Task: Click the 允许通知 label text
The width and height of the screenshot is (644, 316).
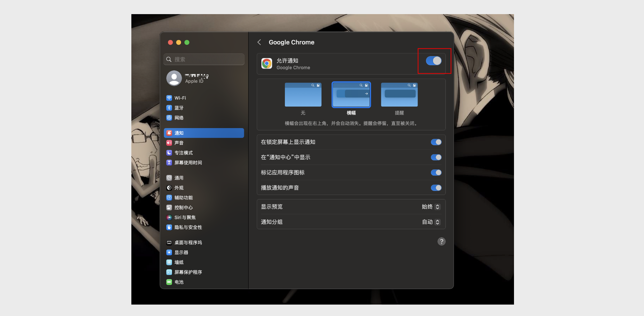Action: 287,61
